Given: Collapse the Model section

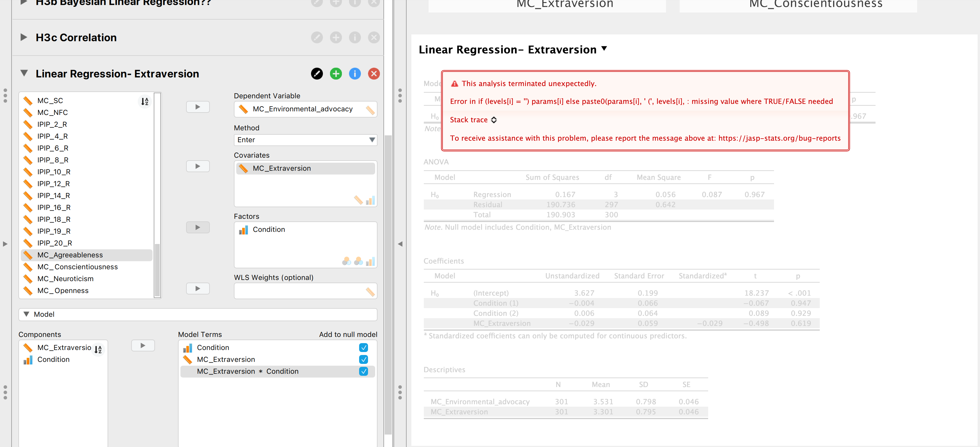Looking at the screenshot, I should [x=26, y=314].
